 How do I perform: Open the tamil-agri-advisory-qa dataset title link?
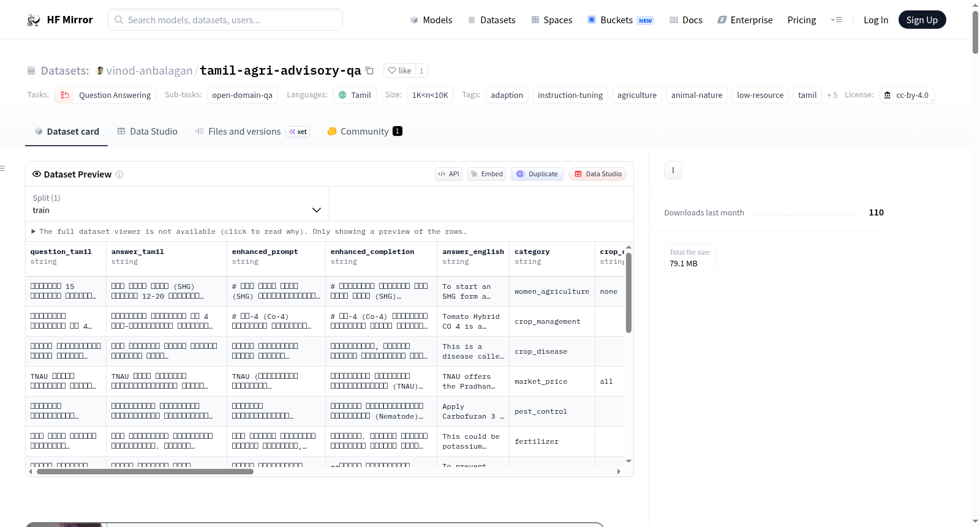[281, 70]
